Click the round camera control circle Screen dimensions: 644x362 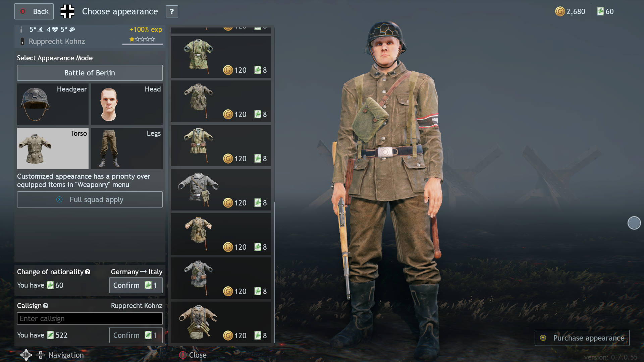[x=634, y=223]
